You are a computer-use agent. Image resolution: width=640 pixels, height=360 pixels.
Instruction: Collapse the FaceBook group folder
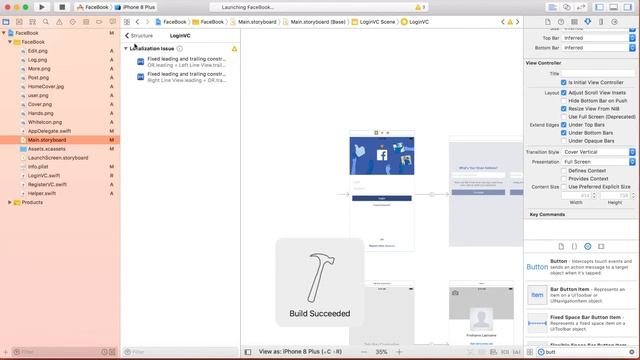[x=10, y=42]
